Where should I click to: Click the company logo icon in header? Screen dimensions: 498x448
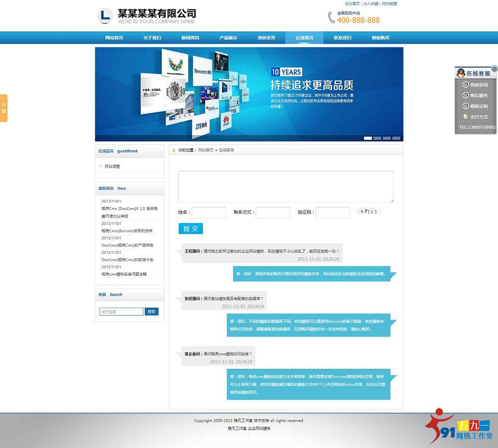pyautogui.click(x=105, y=16)
